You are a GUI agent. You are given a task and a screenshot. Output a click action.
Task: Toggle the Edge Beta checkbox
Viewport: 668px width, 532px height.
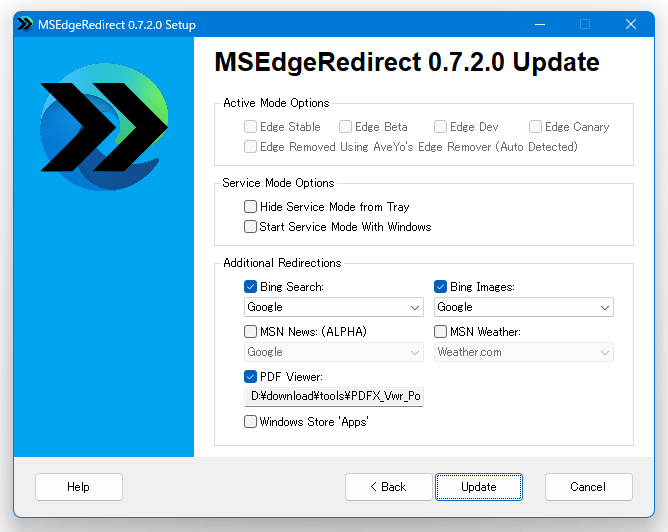point(345,127)
